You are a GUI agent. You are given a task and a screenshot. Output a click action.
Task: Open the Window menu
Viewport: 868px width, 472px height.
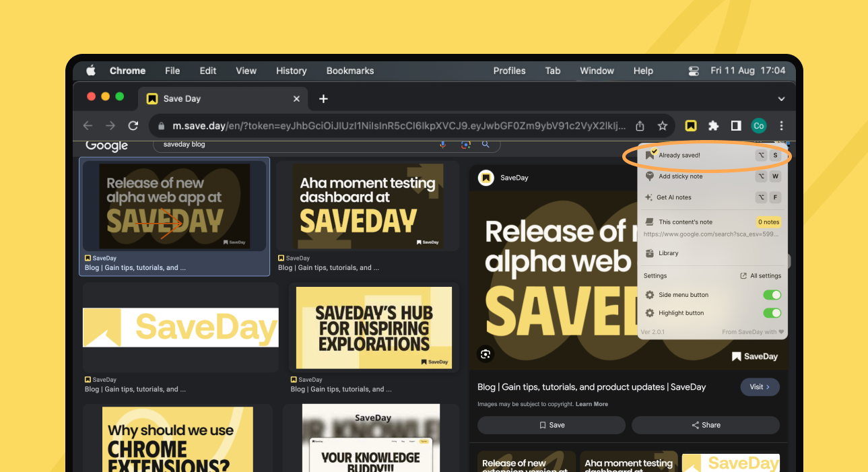[597, 71]
